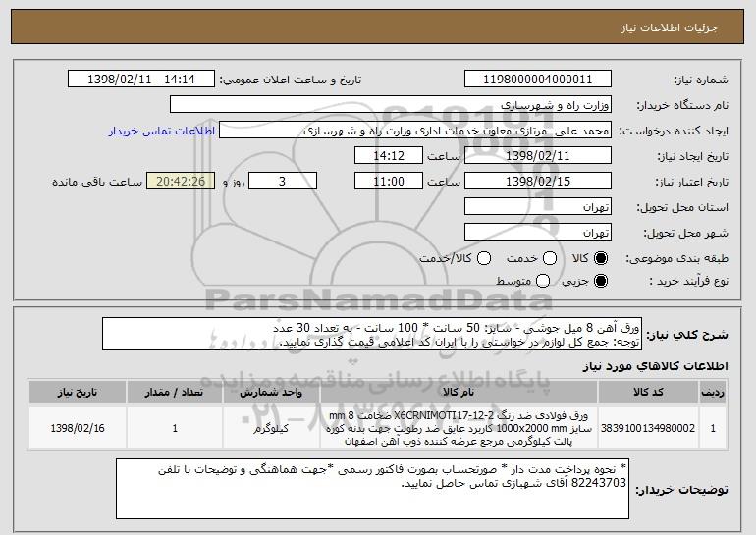Open the buyer contact info link اطلاعات تماس خریدار
Screen dimensions: 756x535
[162, 132]
